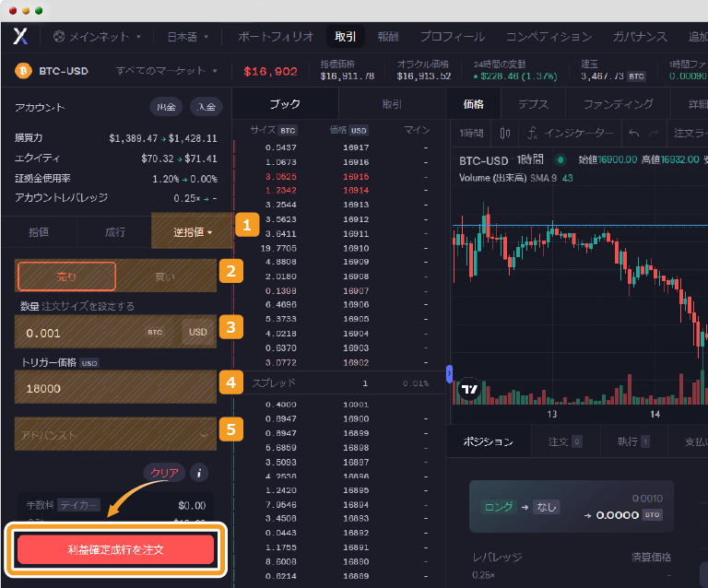Open the インジケーター fx indicators tool
Viewport: 708px width, 588px height.
coord(571,133)
